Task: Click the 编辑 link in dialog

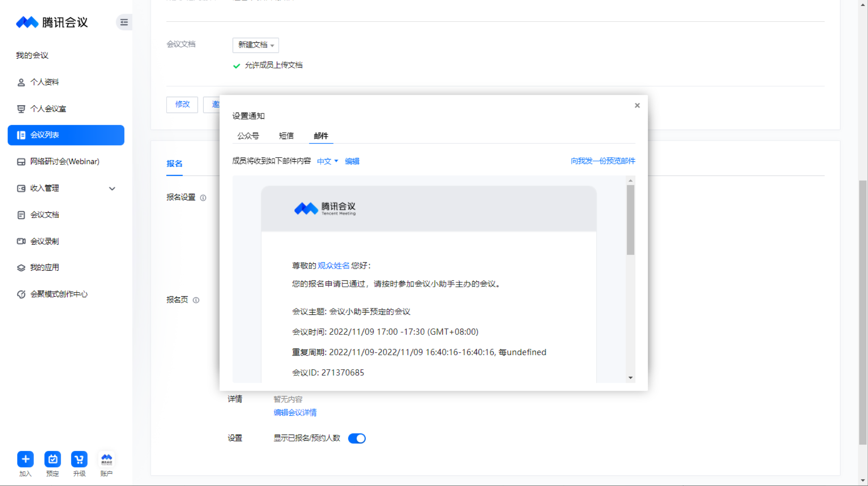Action: pyautogui.click(x=352, y=161)
